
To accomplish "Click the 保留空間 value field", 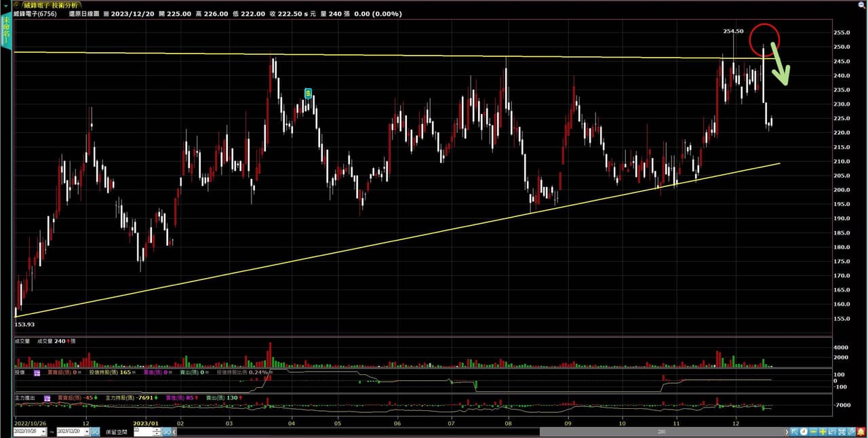I will tap(144, 431).
